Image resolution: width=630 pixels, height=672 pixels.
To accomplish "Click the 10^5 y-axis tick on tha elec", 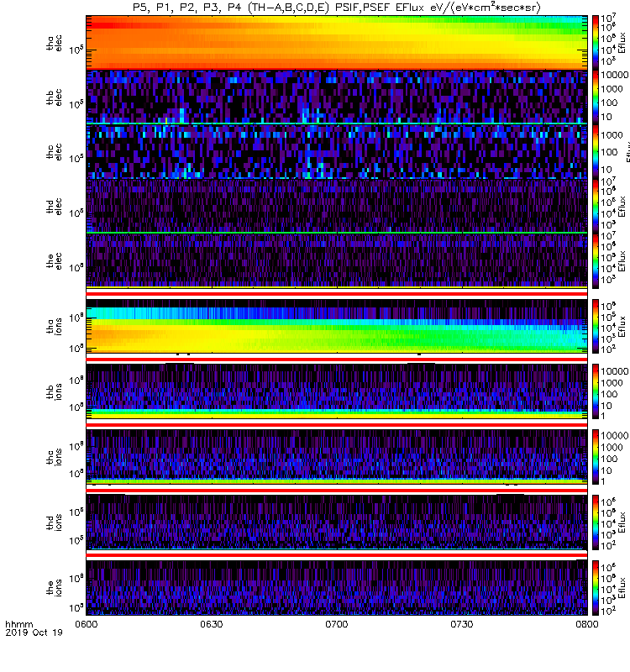I will coord(76,50).
